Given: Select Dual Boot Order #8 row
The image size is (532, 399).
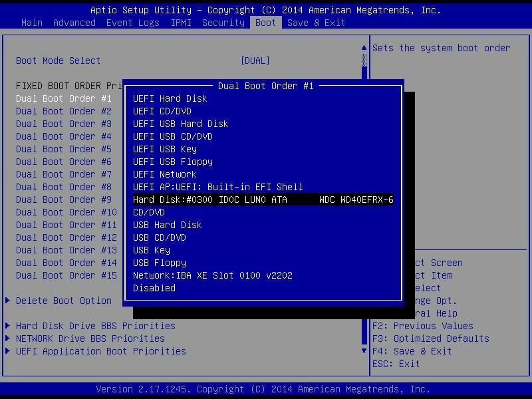Looking at the screenshot, I should pos(64,187).
